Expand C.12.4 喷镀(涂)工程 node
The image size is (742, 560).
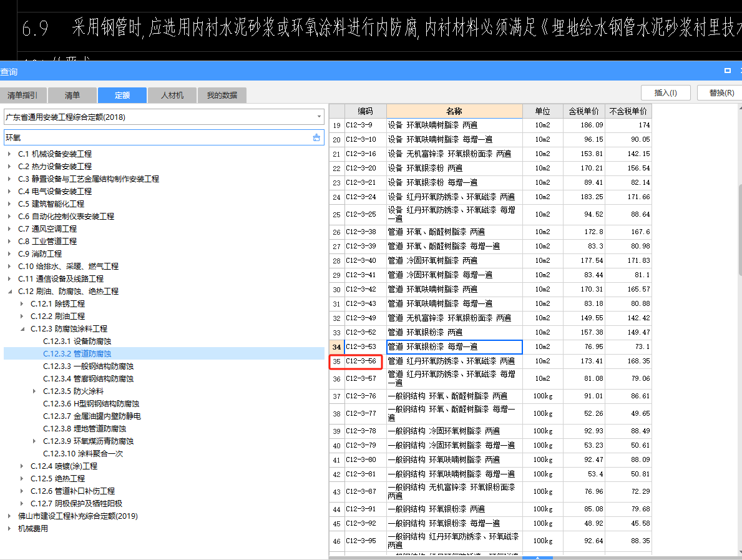click(x=22, y=466)
